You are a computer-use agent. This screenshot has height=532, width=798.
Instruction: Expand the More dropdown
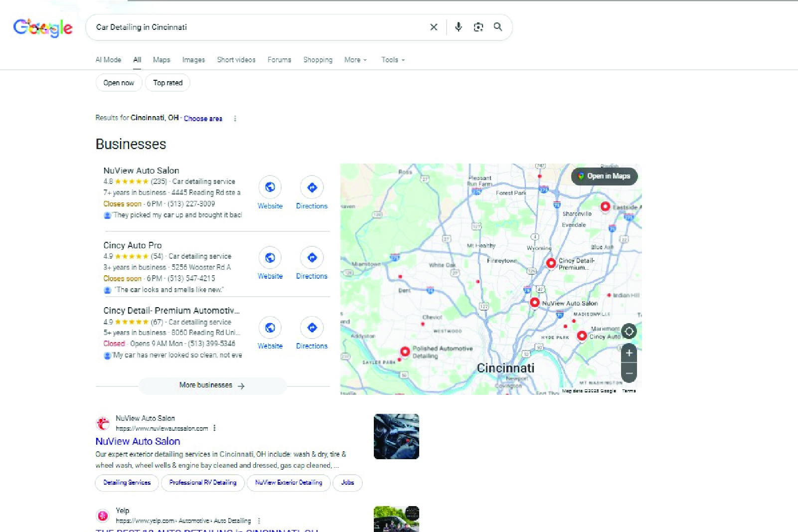pyautogui.click(x=355, y=60)
